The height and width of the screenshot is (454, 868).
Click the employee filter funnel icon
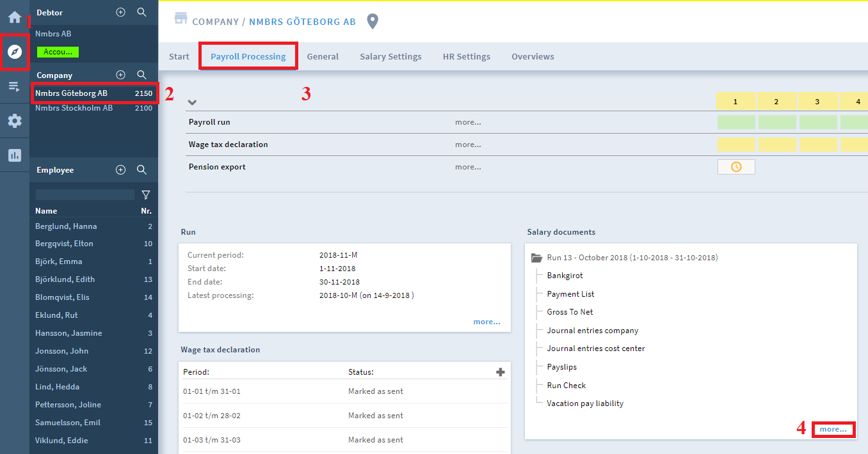[146, 194]
